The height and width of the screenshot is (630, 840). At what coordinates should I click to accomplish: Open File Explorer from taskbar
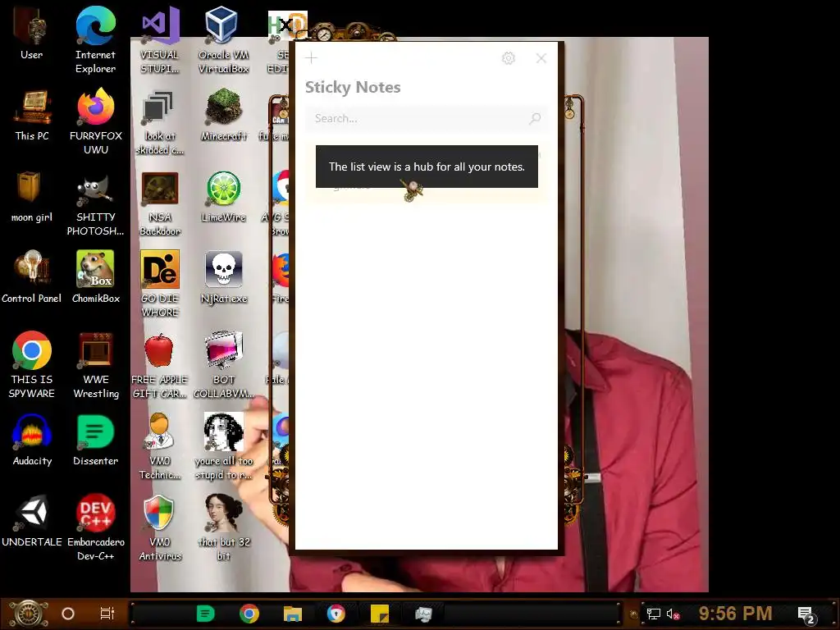coord(293,614)
